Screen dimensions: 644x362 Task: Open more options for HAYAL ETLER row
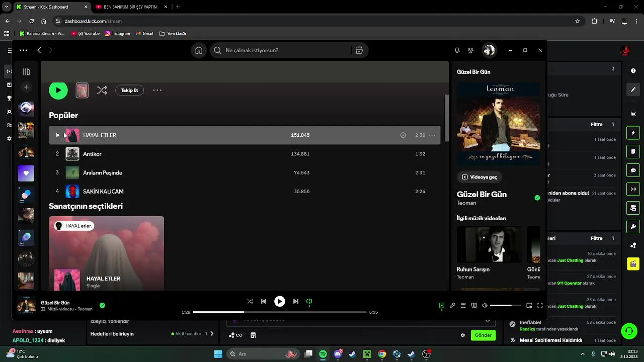click(432, 135)
